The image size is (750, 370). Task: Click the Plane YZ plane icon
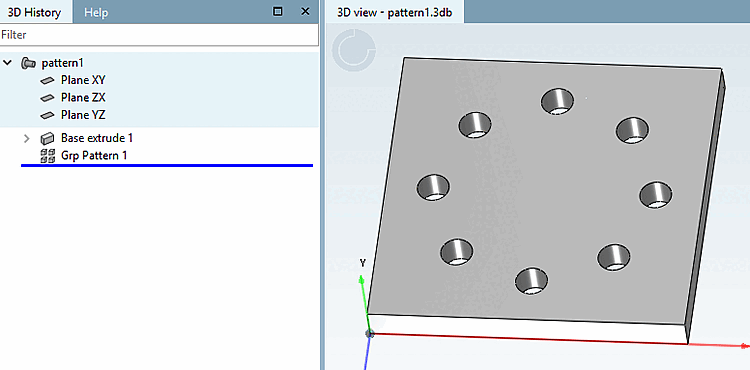pyautogui.click(x=48, y=115)
